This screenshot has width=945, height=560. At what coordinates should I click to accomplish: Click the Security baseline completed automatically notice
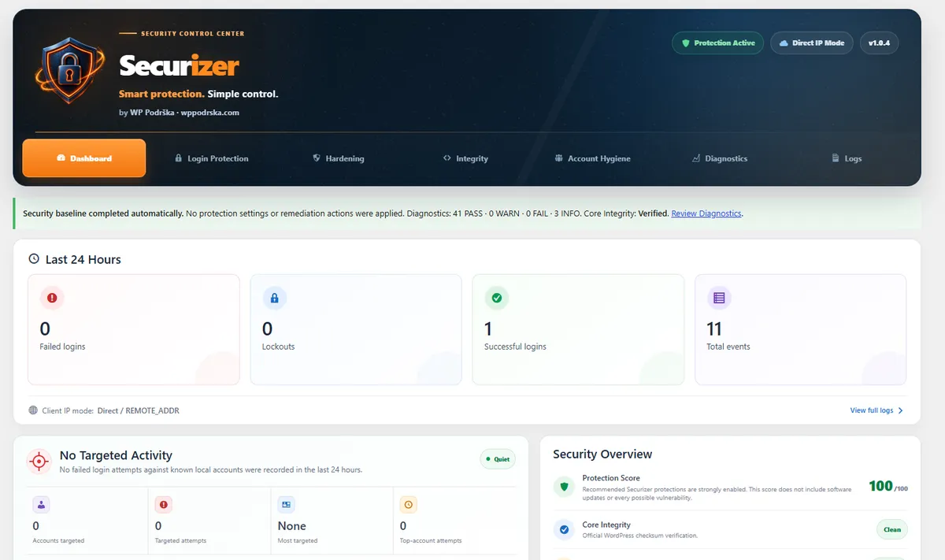(x=468, y=213)
